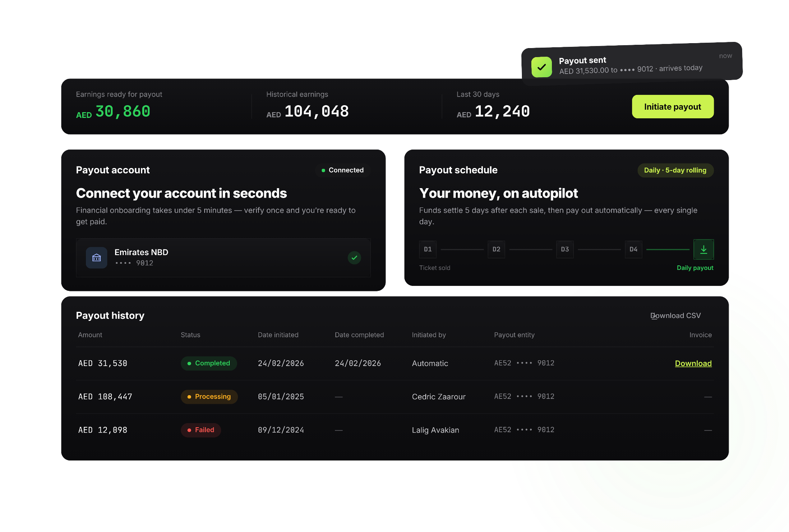Click the Daily · 5-day rolling badge
Image resolution: width=789 pixels, height=532 pixels.
pyautogui.click(x=675, y=170)
